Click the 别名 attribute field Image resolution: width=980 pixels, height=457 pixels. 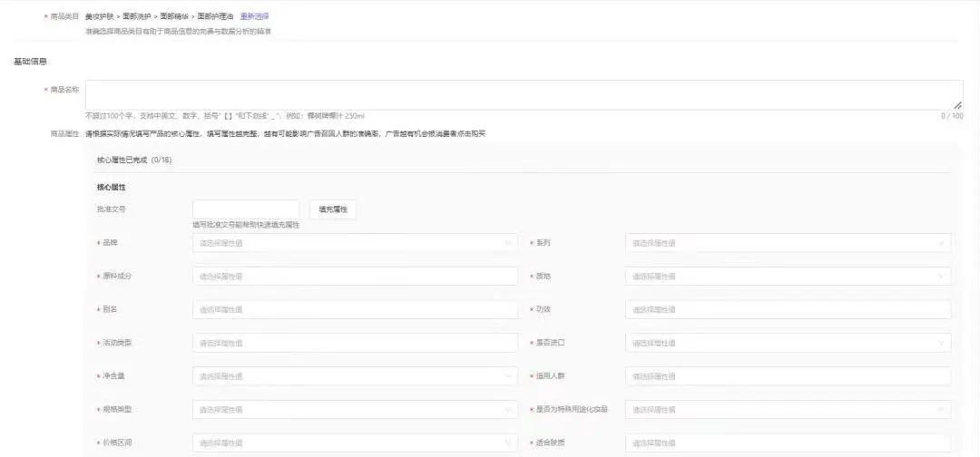coord(354,310)
